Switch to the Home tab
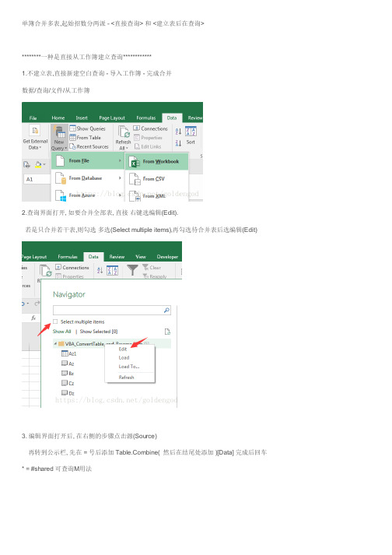The width and height of the screenshot is (392, 555). [x=58, y=118]
